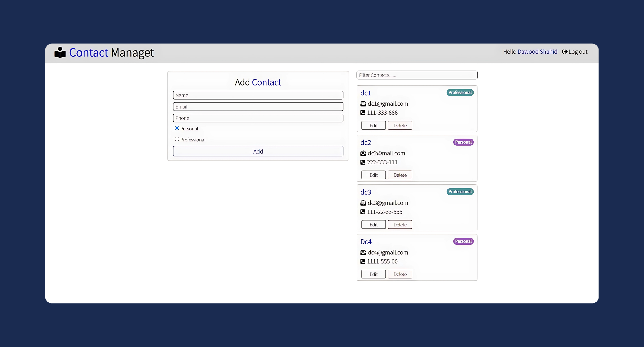Click the Professional badge on dc1 card
644x347 pixels.
pos(460,93)
